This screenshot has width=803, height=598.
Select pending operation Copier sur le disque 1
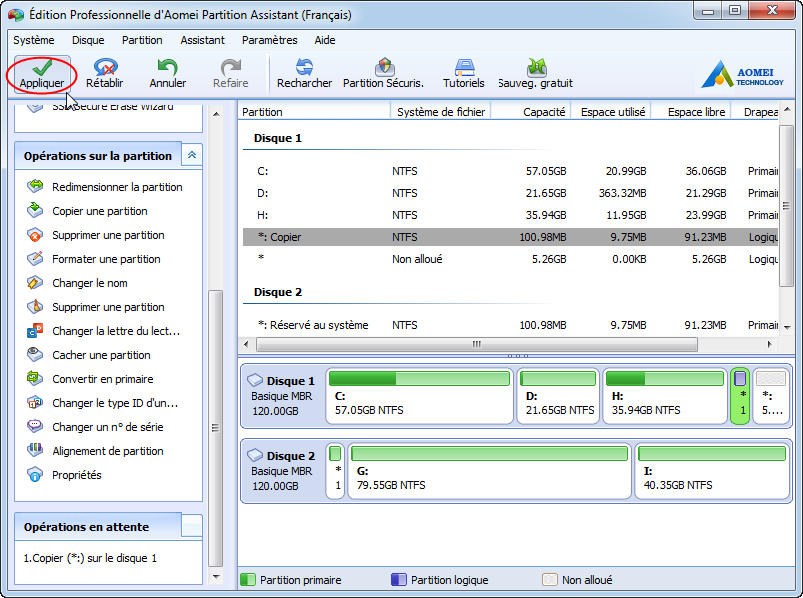pyautogui.click(x=90, y=558)
